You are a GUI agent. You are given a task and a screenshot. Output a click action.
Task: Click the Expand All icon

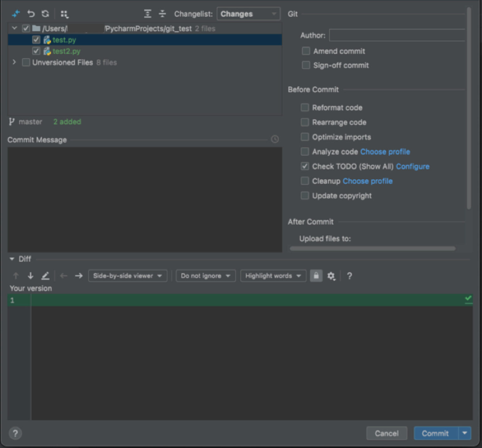click(147, 14)
